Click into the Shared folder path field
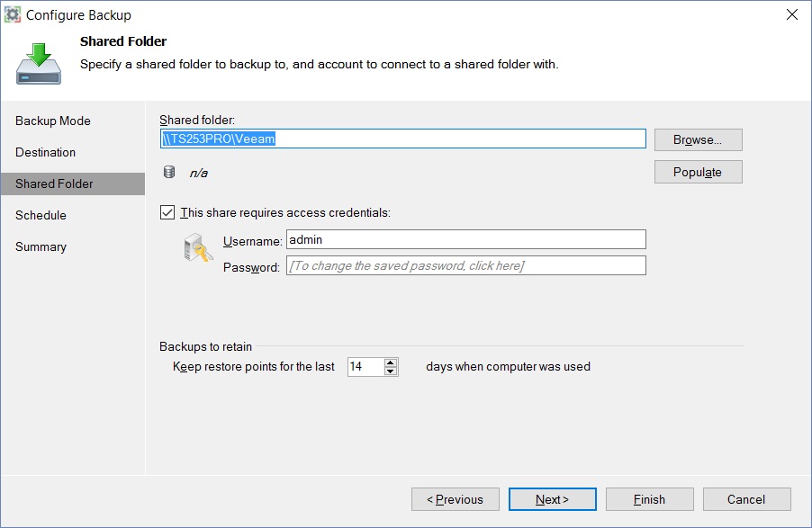This screenshot has height=528, width=812. pos(403,139)
